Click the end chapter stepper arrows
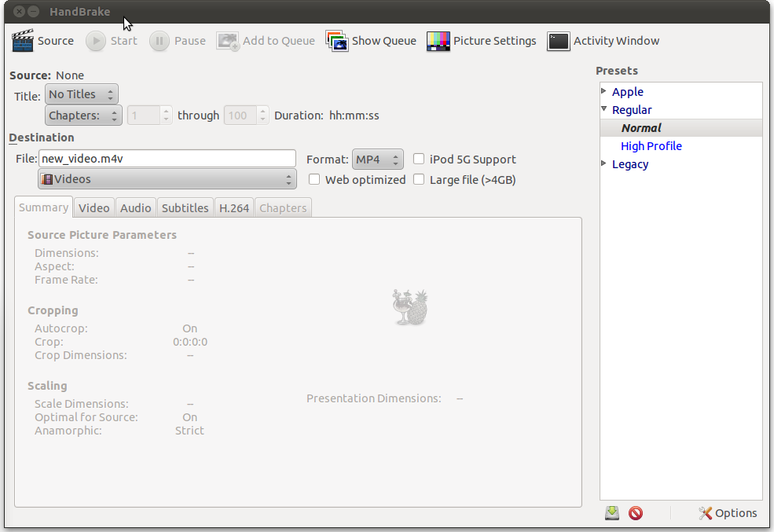The height and width of the screenshot is (532, 774). click(x=262, y=115)
